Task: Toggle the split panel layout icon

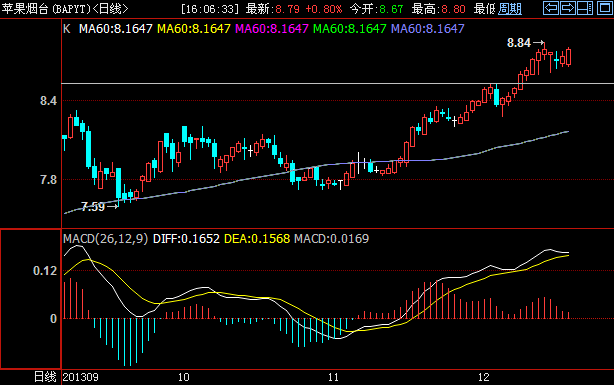Action: [x=585, y=8]
